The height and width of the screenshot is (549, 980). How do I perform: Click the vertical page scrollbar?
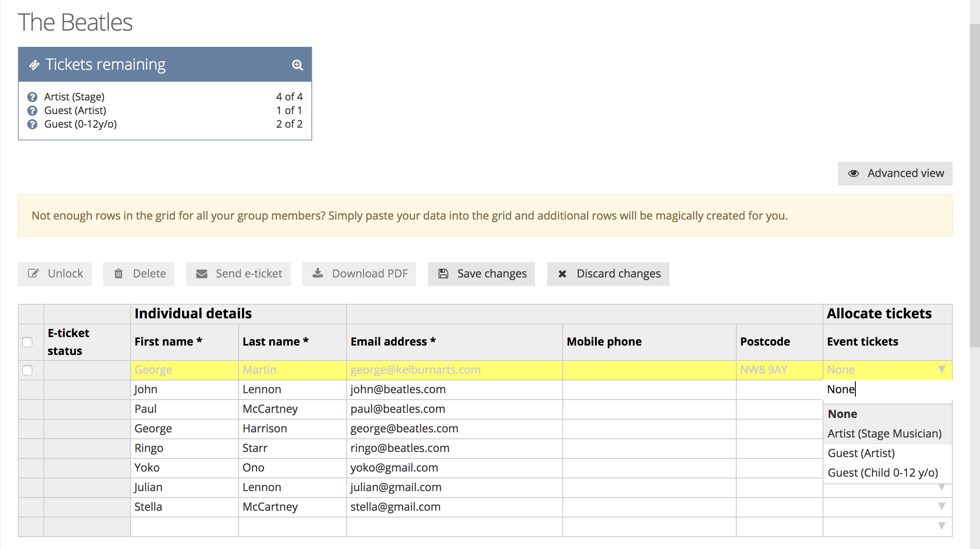(x=975, y=185)
